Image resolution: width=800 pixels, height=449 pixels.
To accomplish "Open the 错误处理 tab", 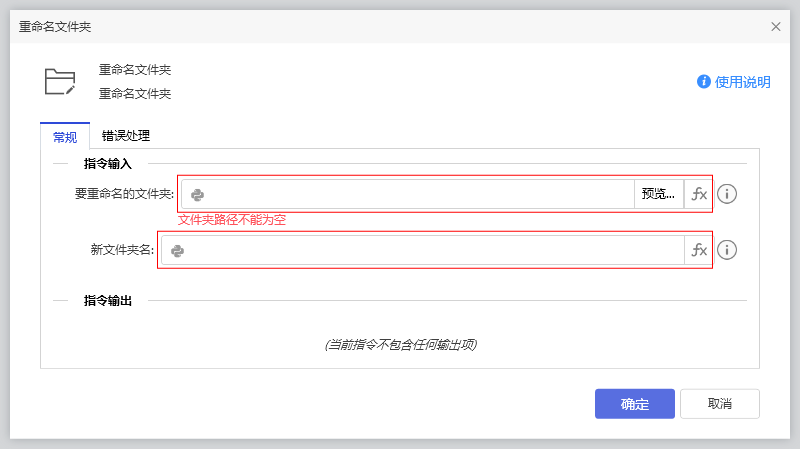I will click(x=126, y=136).
